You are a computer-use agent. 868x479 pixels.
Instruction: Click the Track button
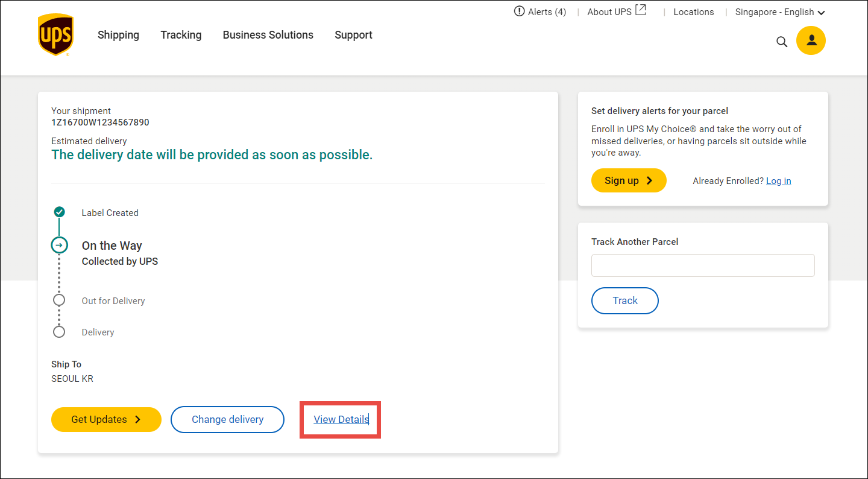click(x=625, y=300)
